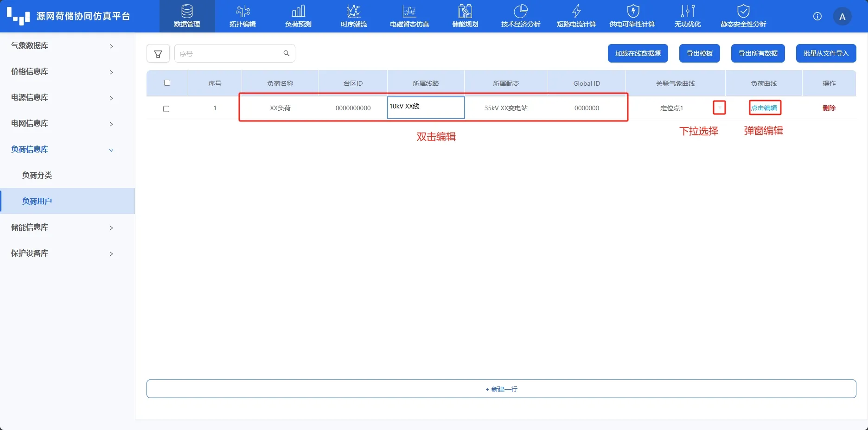Click the 加载在线数据源 button
868x430 pixels.
pos(638,53)
